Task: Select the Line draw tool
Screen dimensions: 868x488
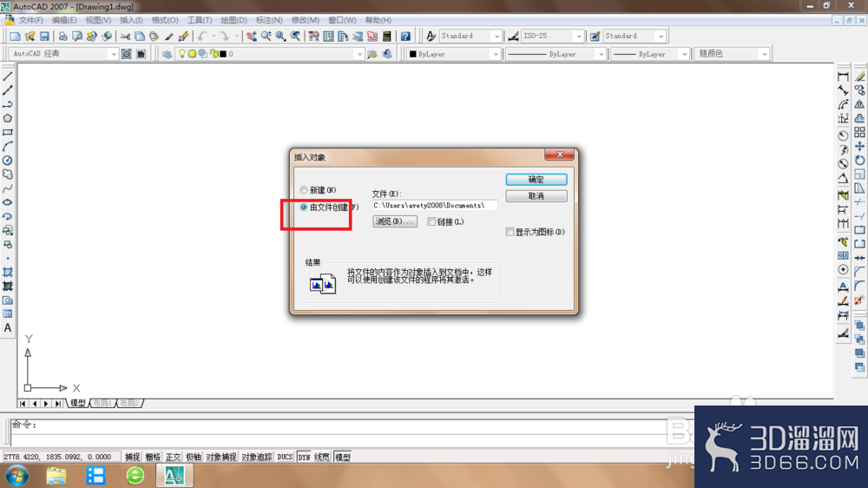Action: [8, 76]
